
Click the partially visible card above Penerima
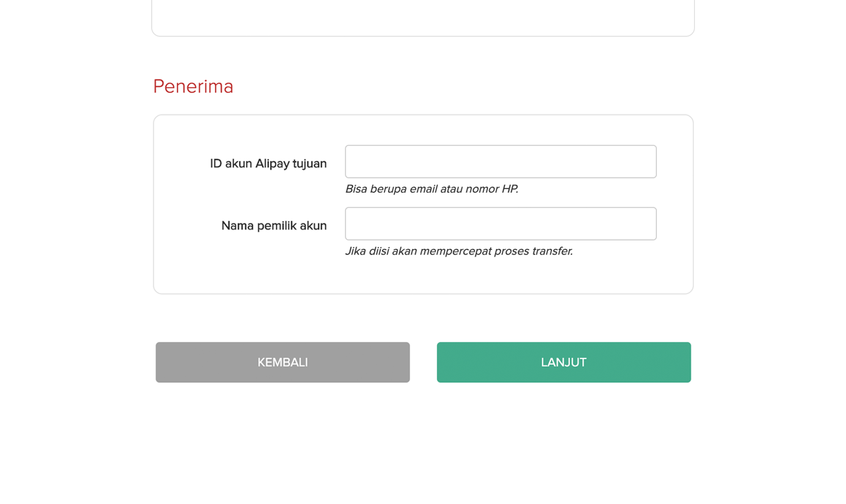coord(422,18)
